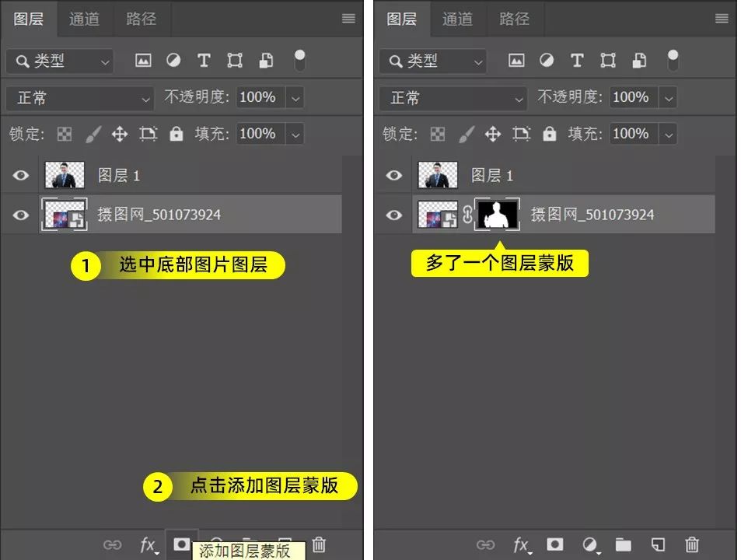Screen dimensions: 741x560
Task: Delete layer via right panel trash
Action: point(692,544)
